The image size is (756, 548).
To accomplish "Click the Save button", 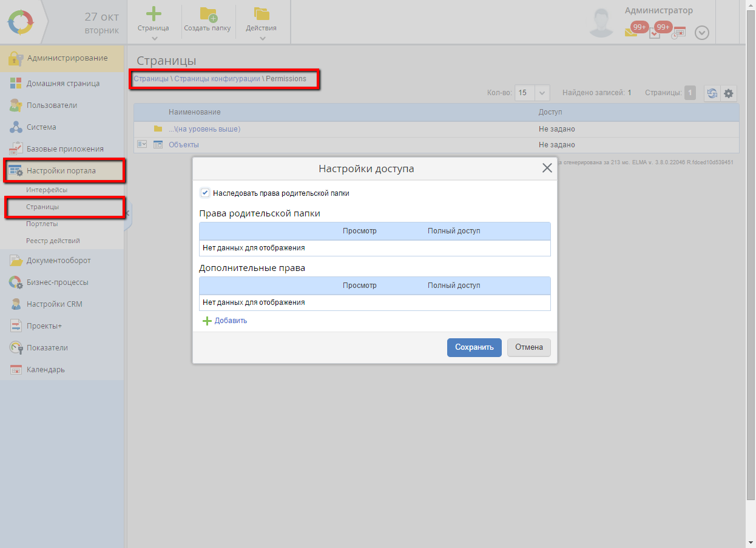I will 474,347.
